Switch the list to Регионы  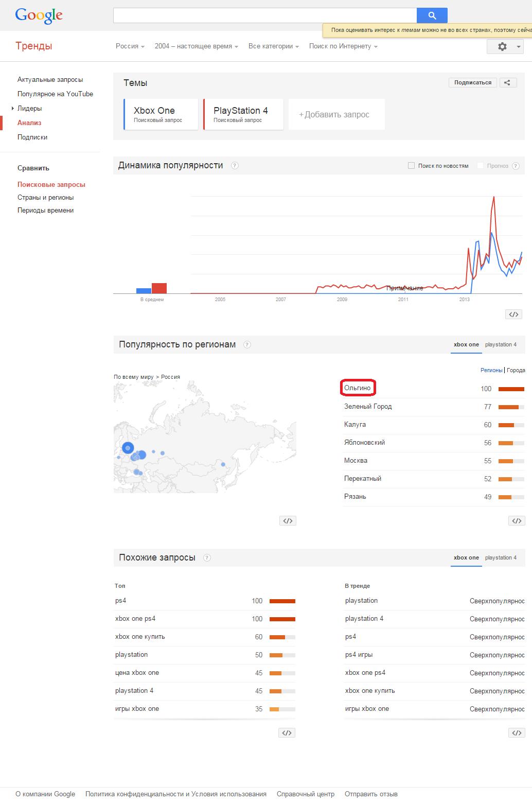tap(491, 371)
